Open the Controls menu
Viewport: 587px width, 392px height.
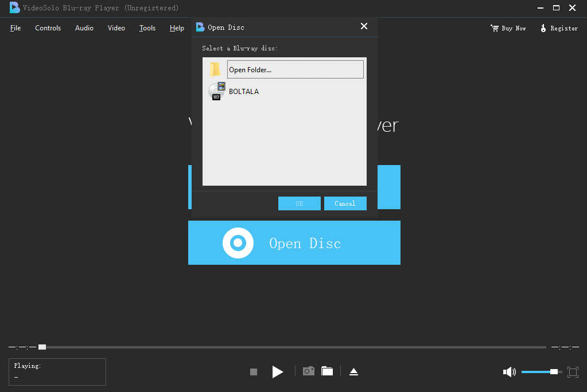click(x=48, y=28)
